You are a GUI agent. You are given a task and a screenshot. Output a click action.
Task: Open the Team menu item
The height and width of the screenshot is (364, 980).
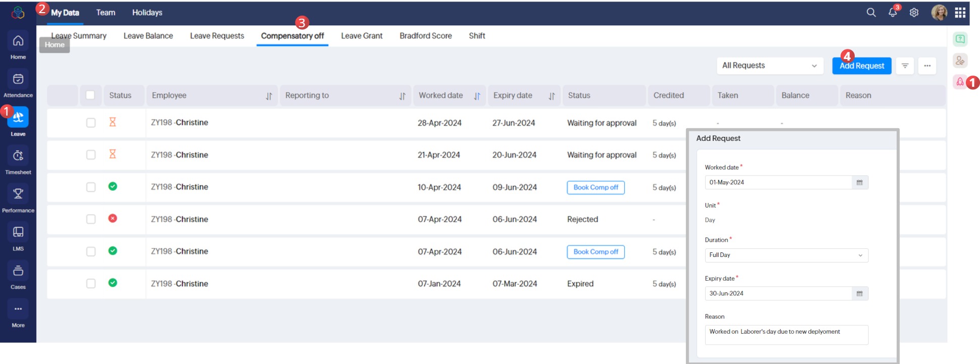(x=106, y=13)
